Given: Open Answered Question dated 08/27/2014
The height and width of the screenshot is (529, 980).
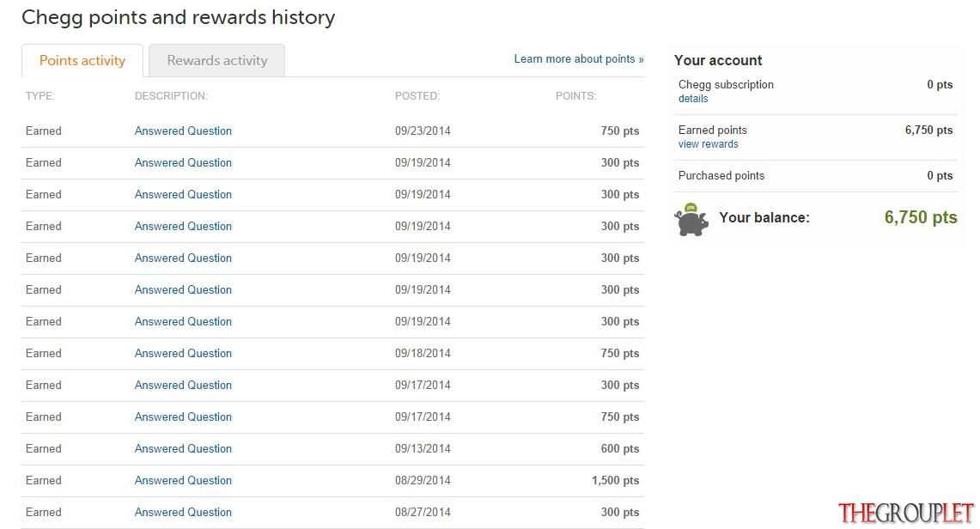Looking at the screenshot, I should [183, 512].
